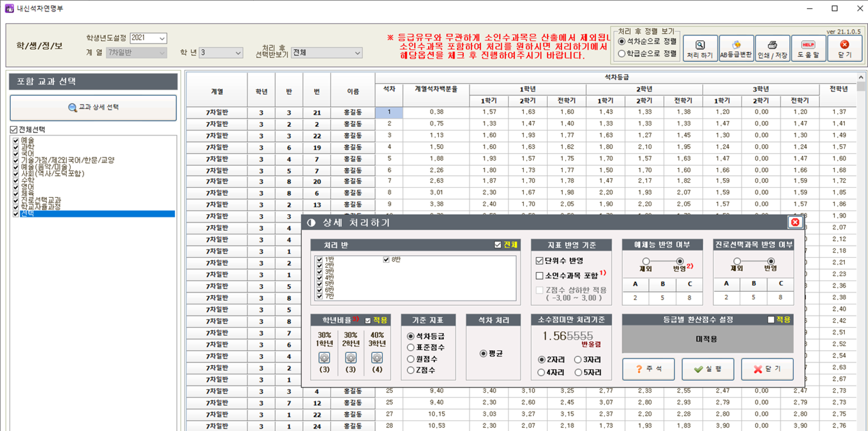Click the table vertical scrollbar up arrow
This screenshot has width=868, height=431.
(x=861, y=77)
